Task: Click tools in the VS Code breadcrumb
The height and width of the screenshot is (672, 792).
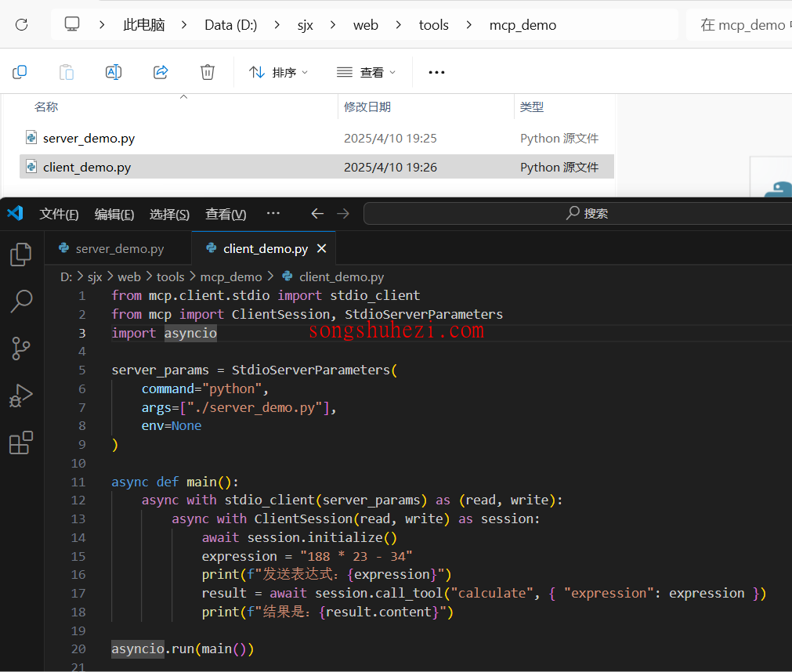Action: pyautogui.click(x=170, y=276)
